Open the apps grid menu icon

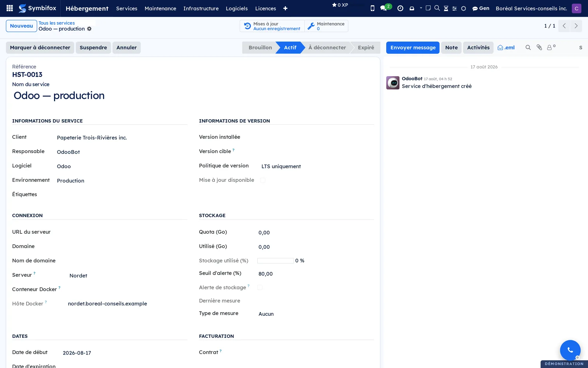pyautogui.click(x=10, y=8)
